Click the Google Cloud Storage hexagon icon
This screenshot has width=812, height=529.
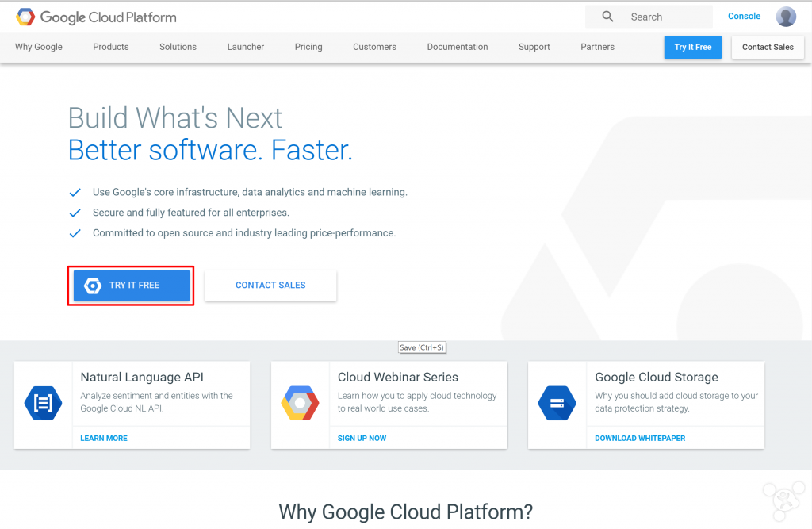coord(557,403)
